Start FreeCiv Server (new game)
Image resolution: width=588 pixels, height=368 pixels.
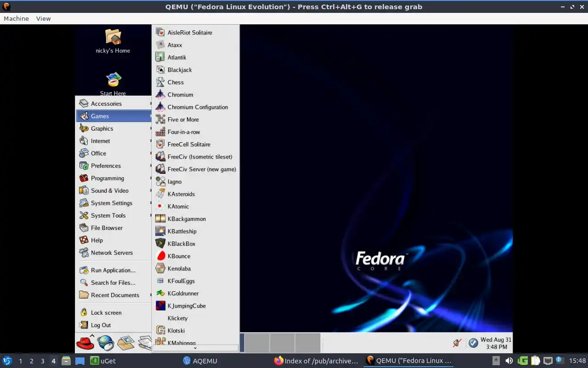pyautogui.click(x=196, y=169)
